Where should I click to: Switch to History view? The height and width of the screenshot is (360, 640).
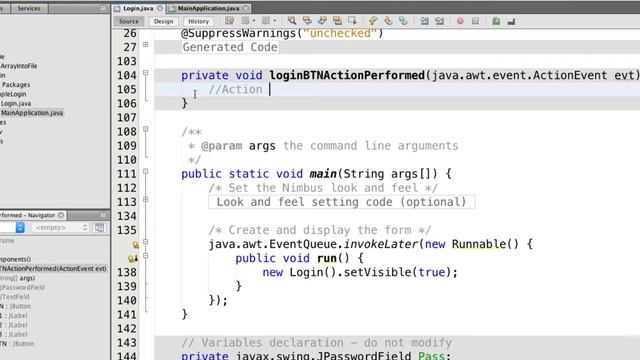tap(199, 21)
